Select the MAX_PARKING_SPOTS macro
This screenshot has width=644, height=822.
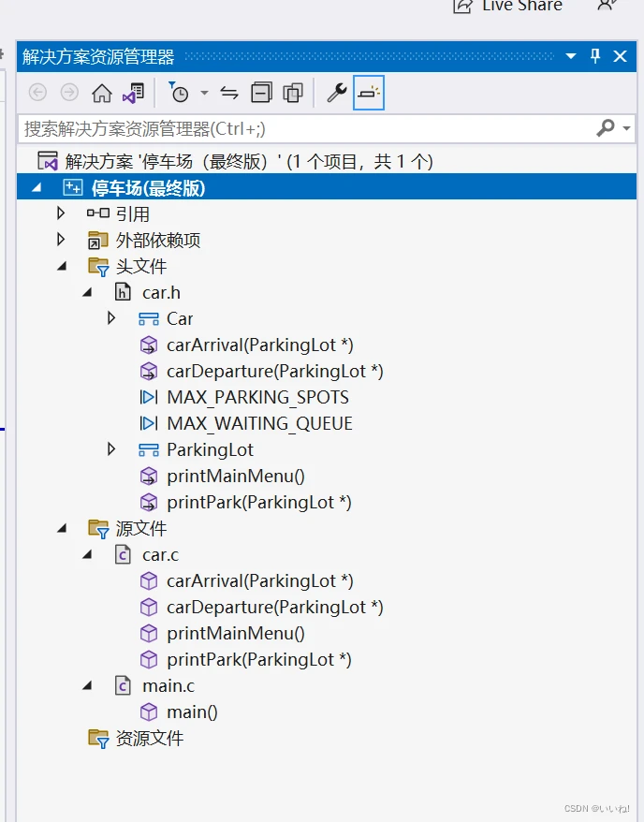click(257, 397)
